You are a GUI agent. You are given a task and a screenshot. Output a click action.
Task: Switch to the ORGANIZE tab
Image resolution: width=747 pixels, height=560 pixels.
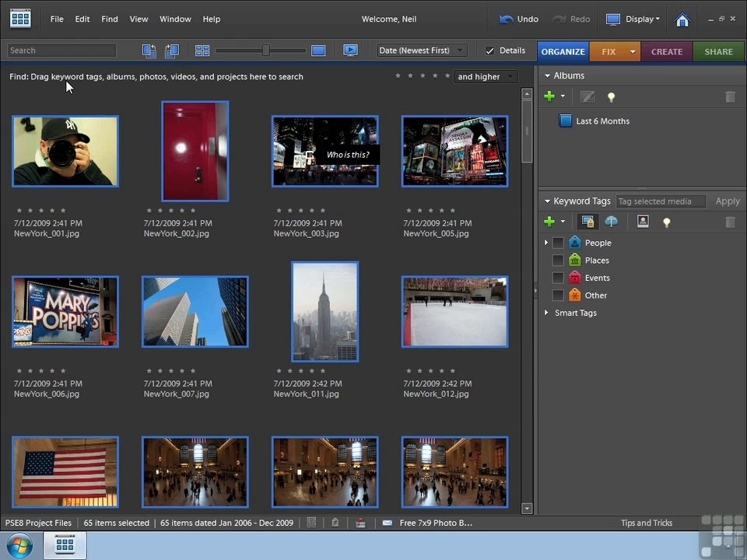[x=563, y=51]
